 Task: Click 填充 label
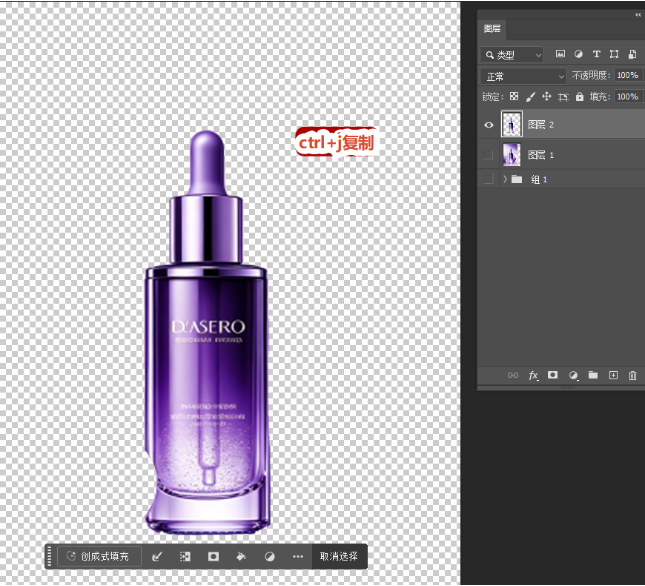[x=600, y=97]
